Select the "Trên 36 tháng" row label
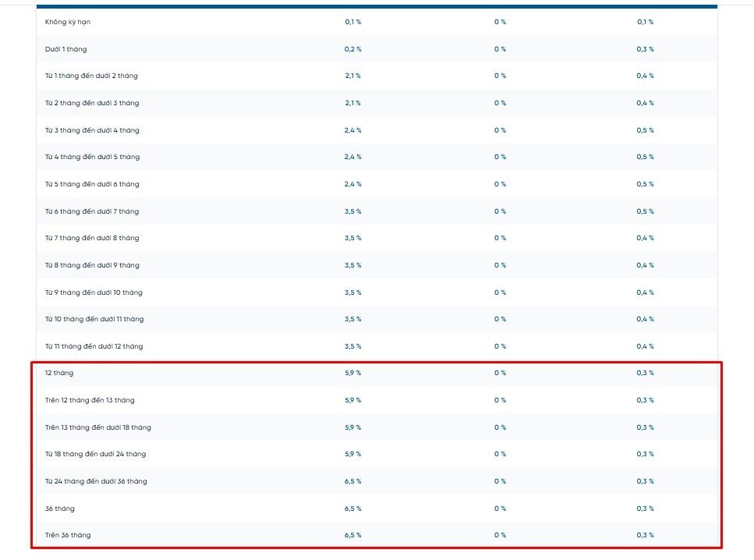This screenshot has height=560, width=754. click(68, 535)
